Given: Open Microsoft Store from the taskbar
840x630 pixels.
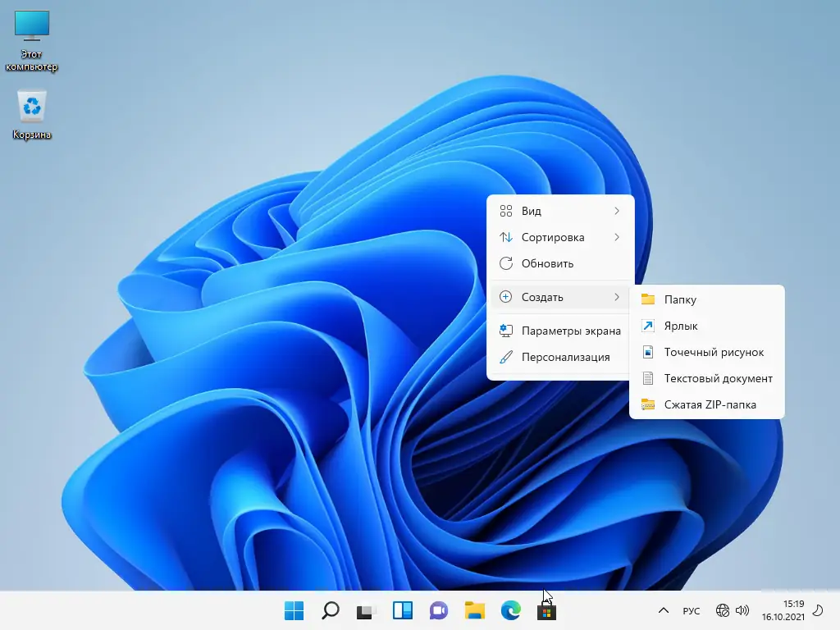Looking at the screenshot, I should pos(546,611).
